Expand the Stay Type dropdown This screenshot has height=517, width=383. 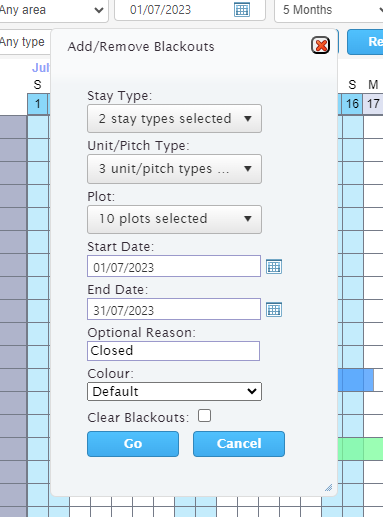coord(174,119)
